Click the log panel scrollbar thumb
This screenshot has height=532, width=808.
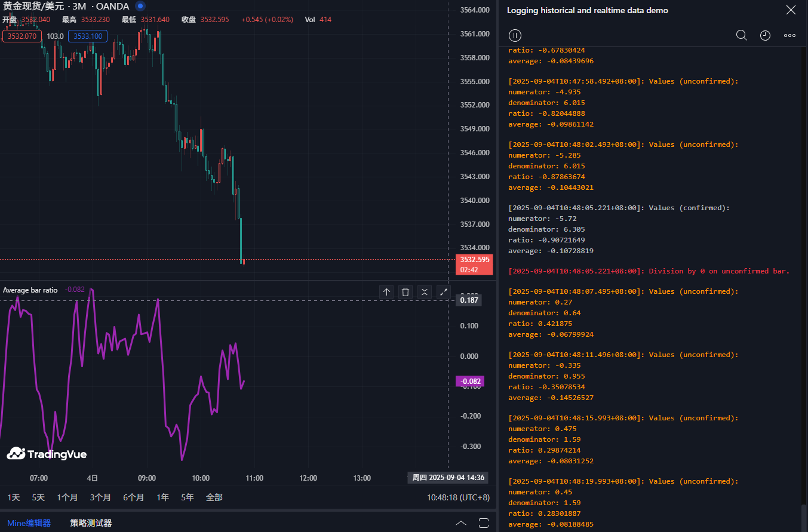click(x=803, y=517)
